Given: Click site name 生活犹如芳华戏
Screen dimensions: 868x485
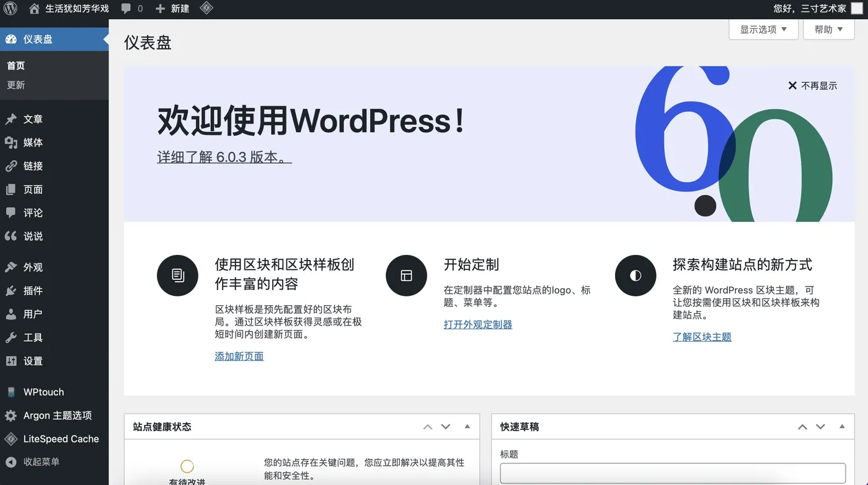Looking at the screenshot, I should (x=77, y=9).
